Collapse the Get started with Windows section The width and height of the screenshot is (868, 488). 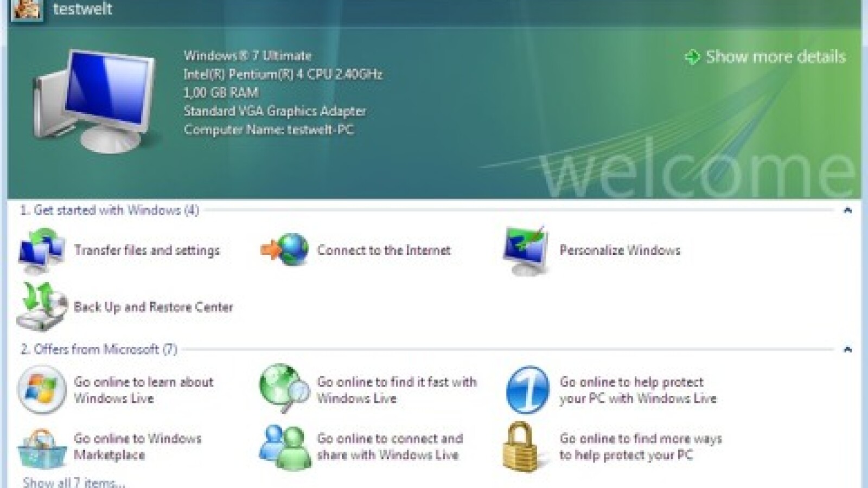click(847, 210)
